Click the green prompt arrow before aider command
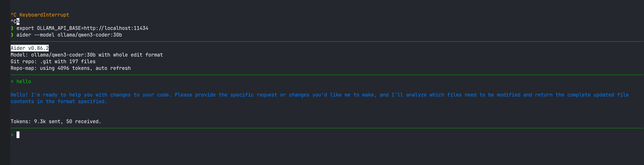This screenshot has height=165, width=644. point(12,35)
